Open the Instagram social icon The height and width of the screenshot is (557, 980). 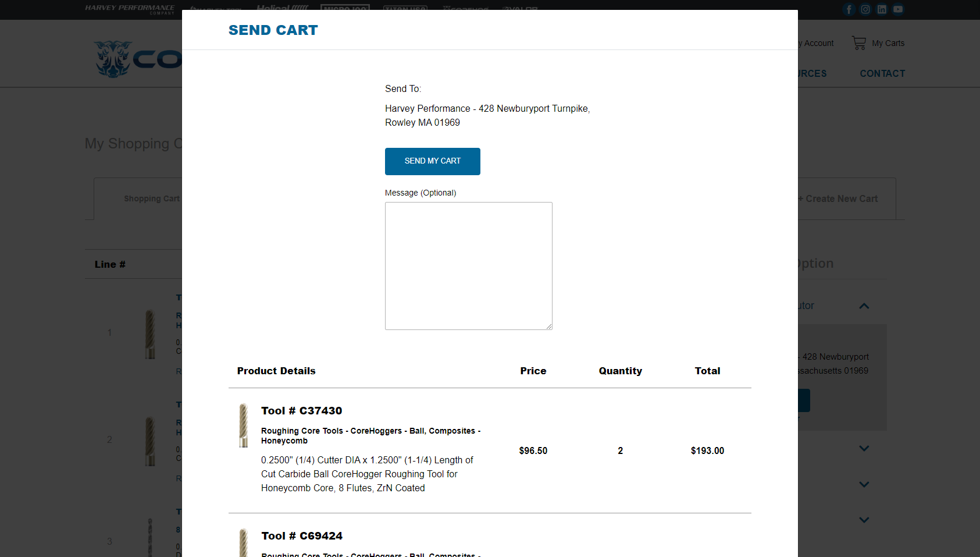tap(865, 9)
